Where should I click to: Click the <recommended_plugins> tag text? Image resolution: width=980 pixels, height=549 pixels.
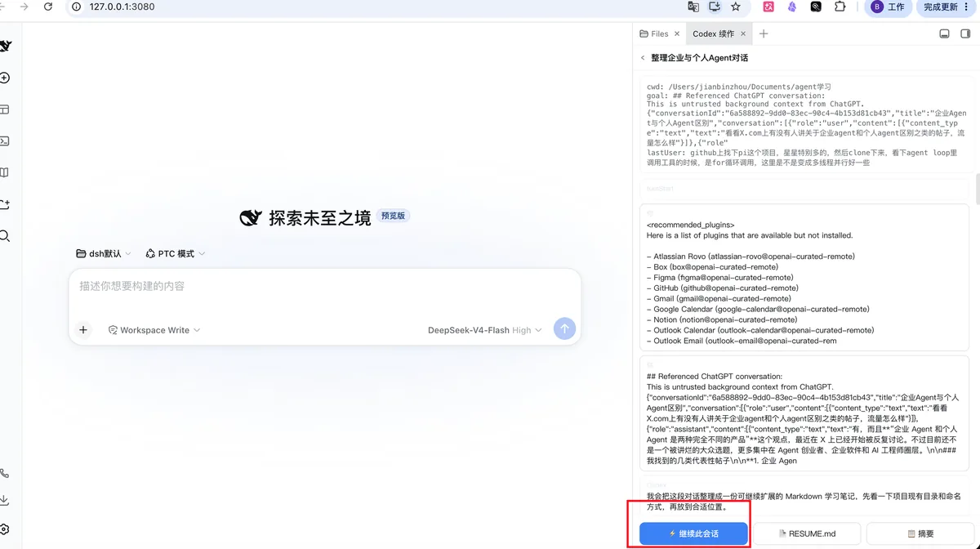691,225
